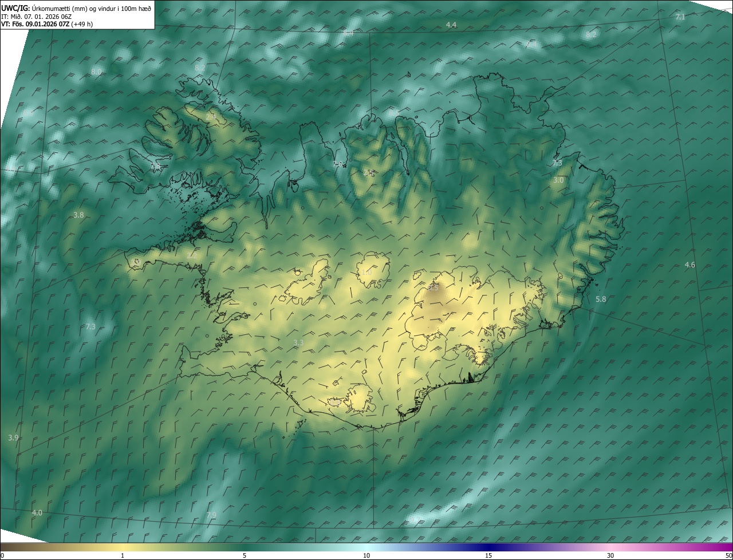
Task: Click the 7.9 value label on map
Action: [211, 515]
